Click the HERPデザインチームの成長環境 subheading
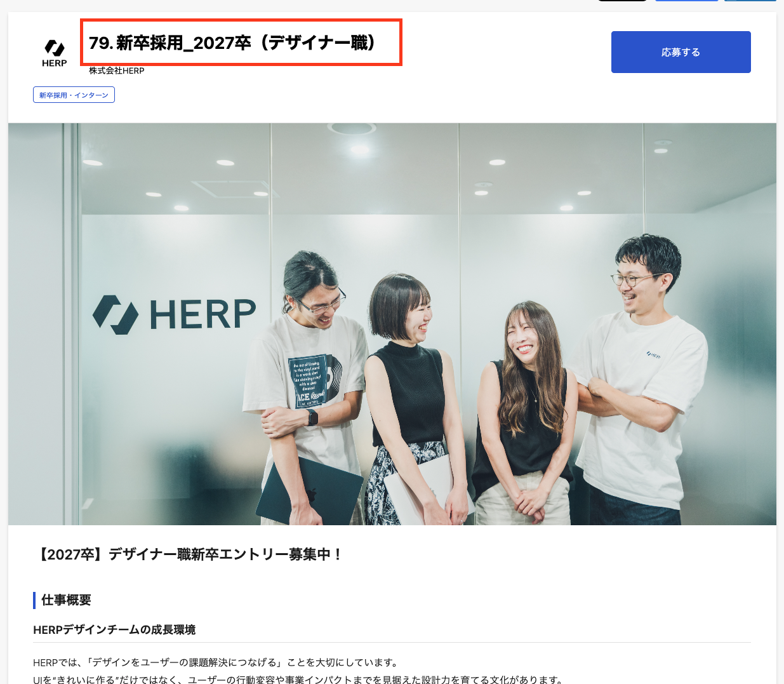Screen dimensions: 784x684 coord(114,629)
